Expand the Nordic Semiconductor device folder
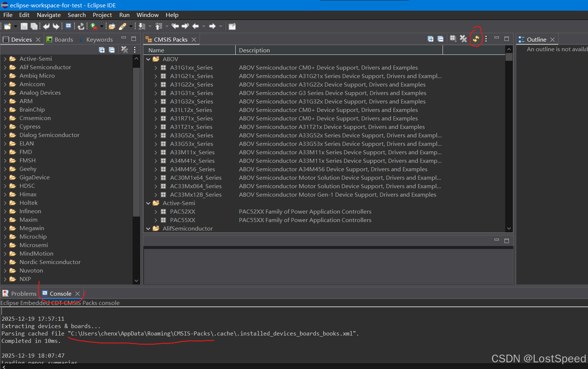The image size is (588, 369). pos(5,262)
